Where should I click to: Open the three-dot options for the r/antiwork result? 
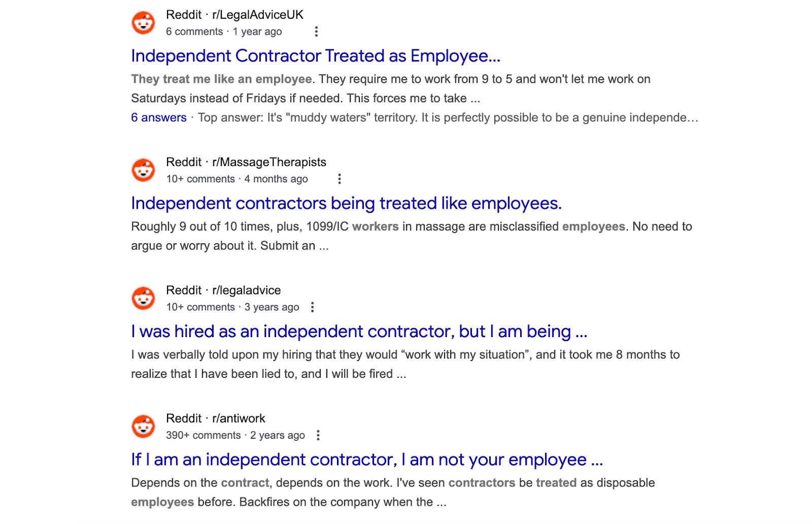coord(318,435)
